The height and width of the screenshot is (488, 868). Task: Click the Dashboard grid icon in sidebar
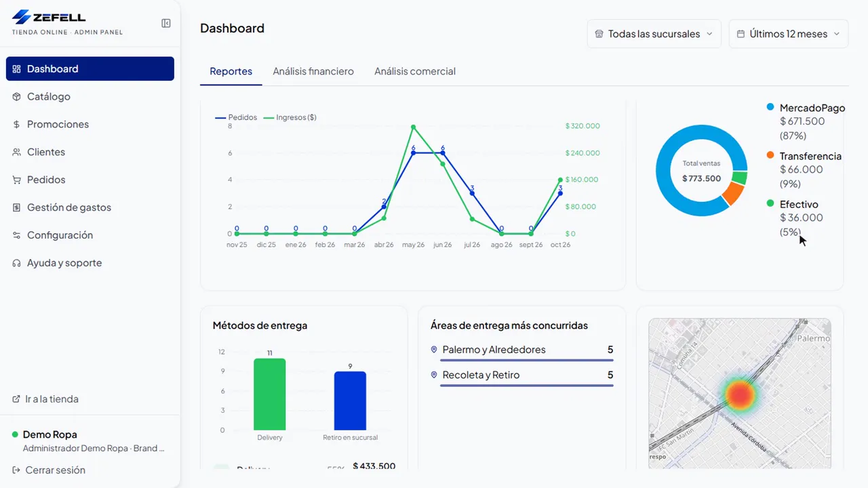17,69
